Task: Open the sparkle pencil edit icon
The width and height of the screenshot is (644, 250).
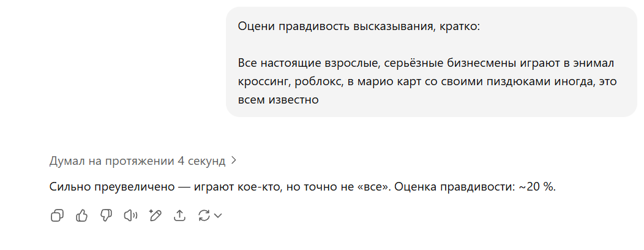Action: [155, 215]
